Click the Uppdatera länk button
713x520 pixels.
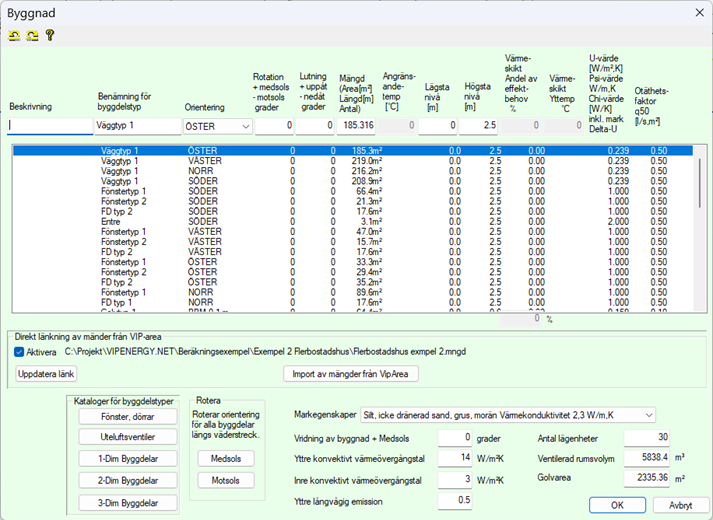(x=47, y=374)
